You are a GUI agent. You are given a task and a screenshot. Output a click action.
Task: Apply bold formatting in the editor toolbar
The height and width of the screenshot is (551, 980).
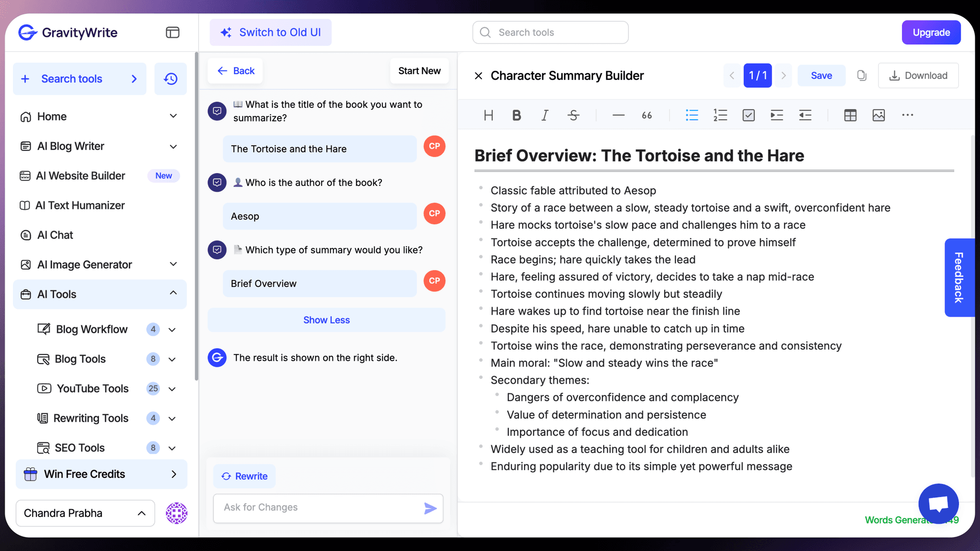pyautogui.click(x=516, y=115)
